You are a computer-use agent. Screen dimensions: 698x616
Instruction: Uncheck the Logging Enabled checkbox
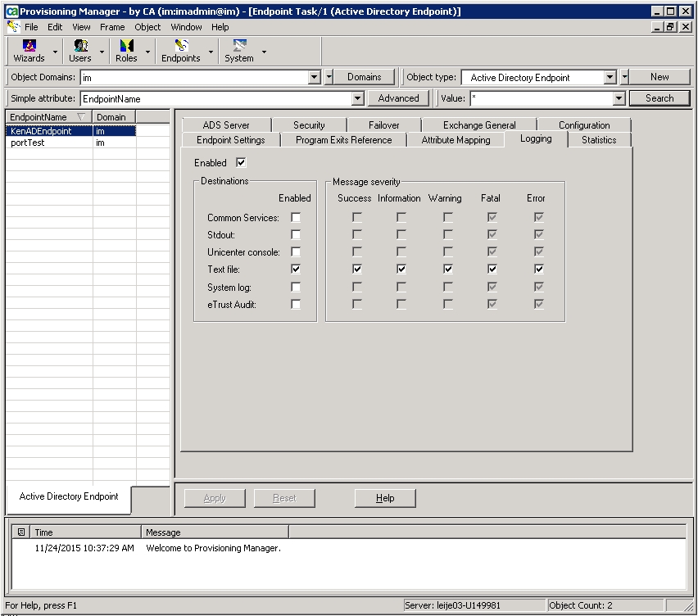click(x=241, y=163)
